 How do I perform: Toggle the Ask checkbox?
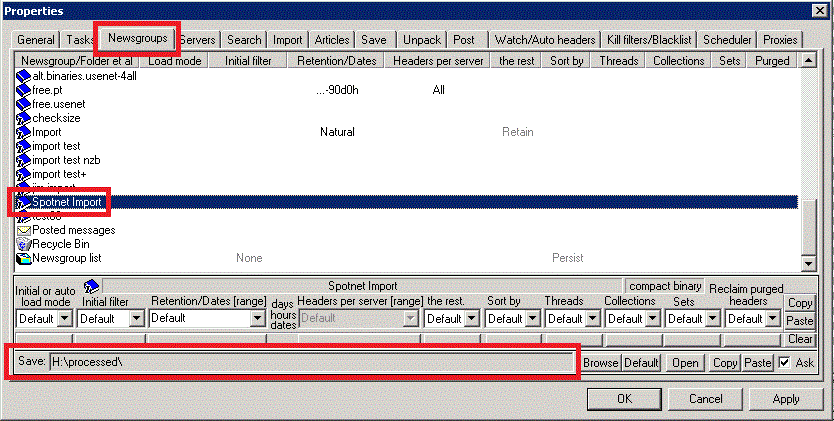point(785,363)
